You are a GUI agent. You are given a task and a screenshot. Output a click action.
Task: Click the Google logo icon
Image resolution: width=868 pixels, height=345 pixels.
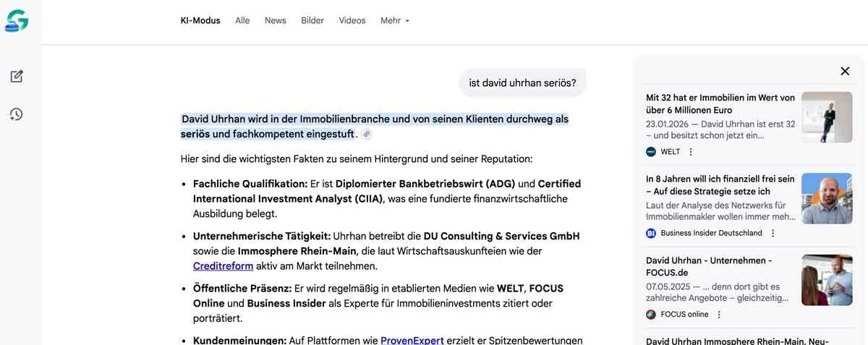click(x=16, y=20)
